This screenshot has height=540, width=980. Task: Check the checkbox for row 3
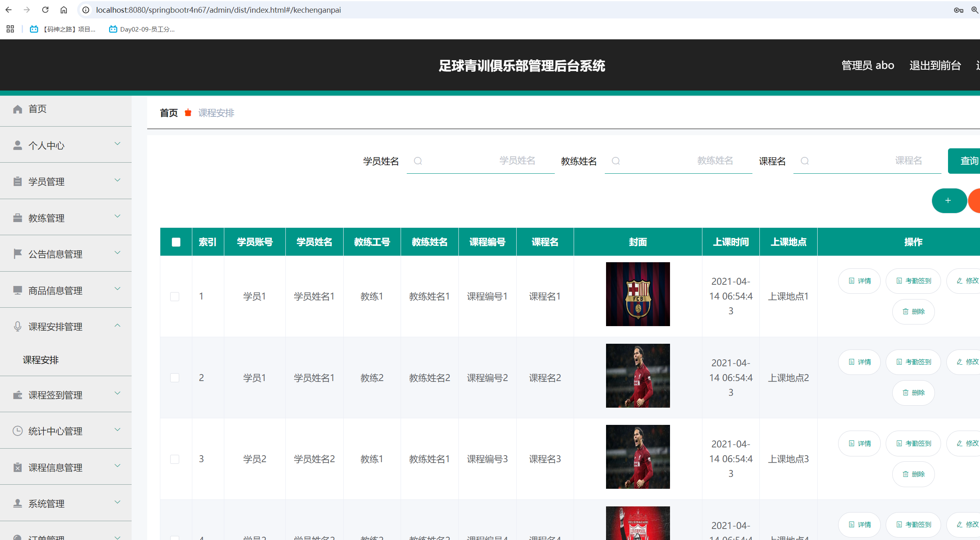(x=175, y=459)
